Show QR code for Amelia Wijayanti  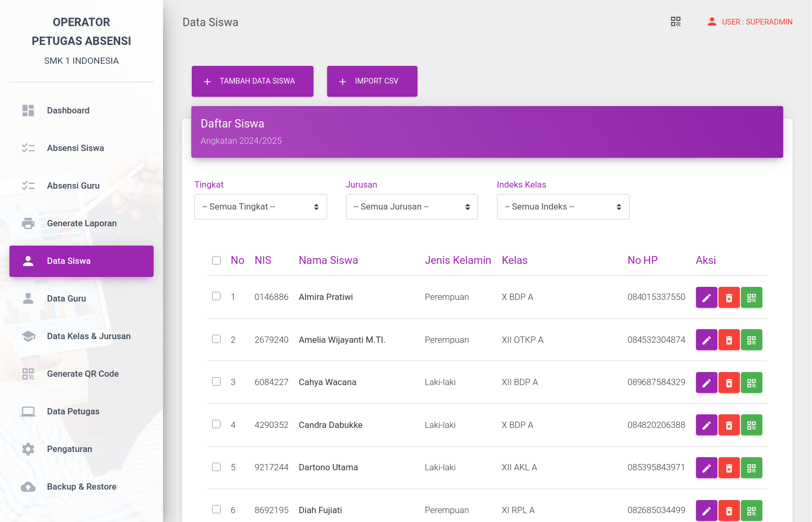pyautogui.click(x=751, y=340)
